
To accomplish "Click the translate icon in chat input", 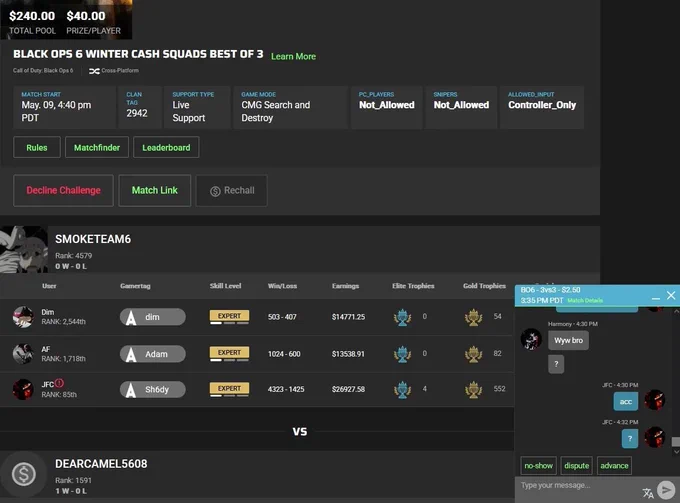I will click(648, 493).
